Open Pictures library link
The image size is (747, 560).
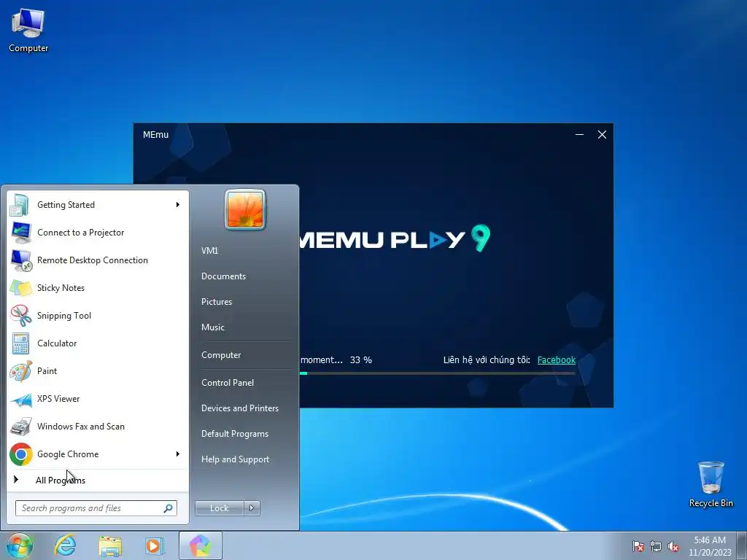tap(217, 302)
